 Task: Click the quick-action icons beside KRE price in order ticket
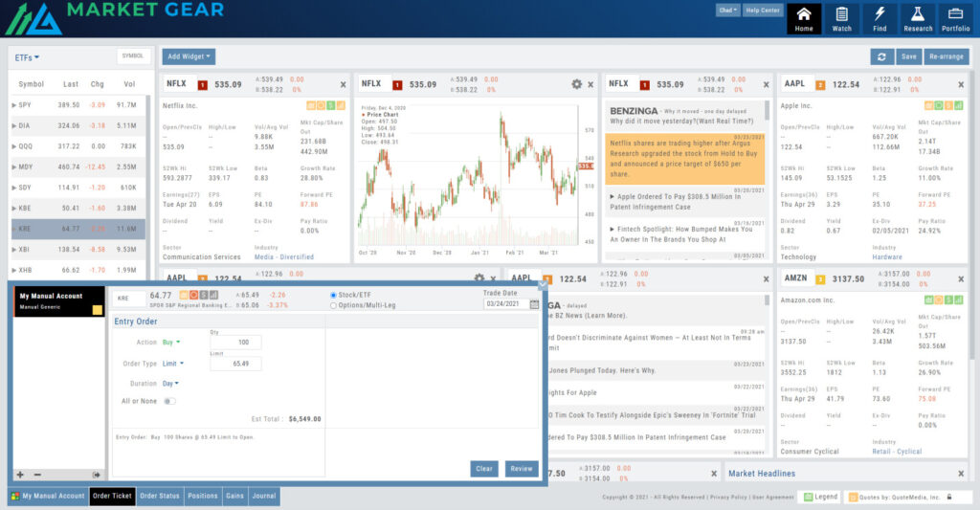tap(198, 295)
